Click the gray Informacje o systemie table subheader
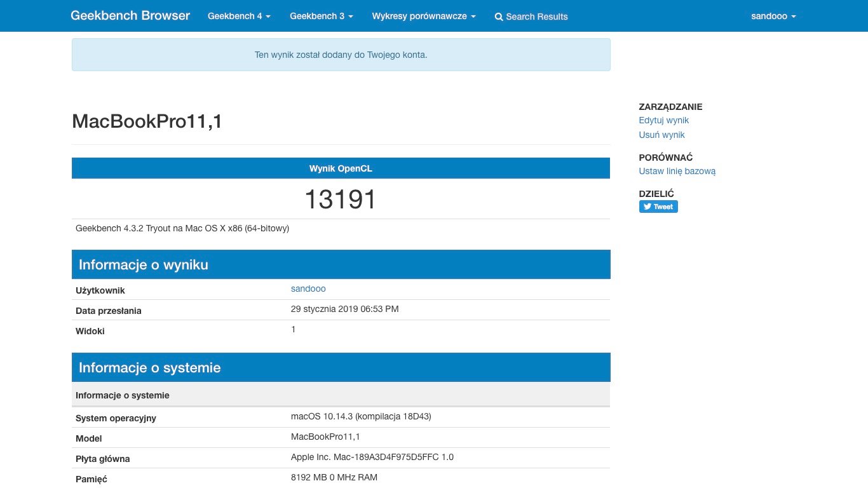This screenshot has width=868, height=488. pos(341,395)
